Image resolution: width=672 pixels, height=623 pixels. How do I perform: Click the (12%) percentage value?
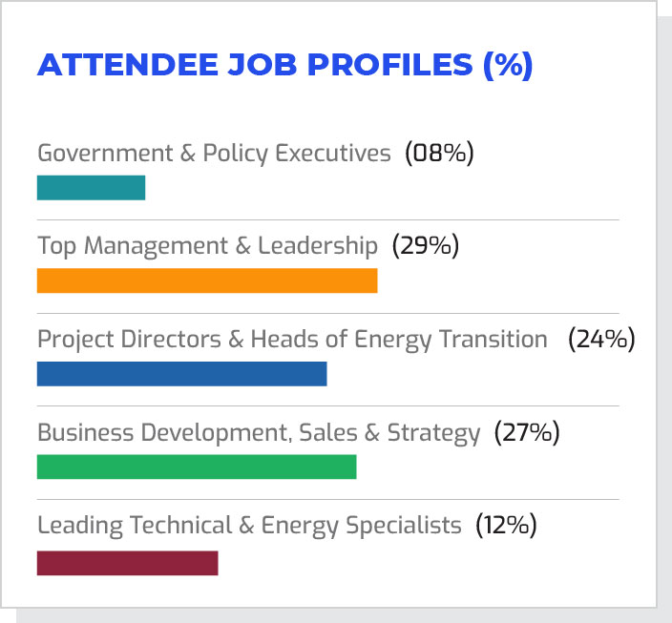click(x=506, y=526)
